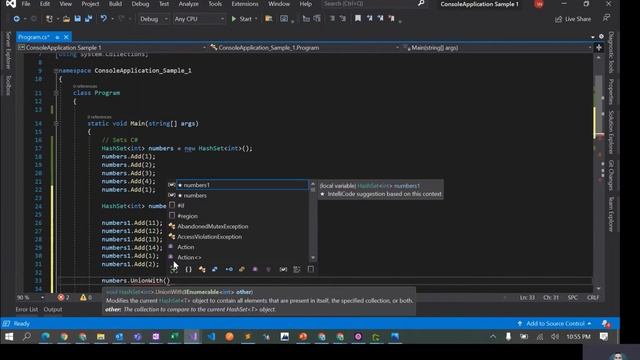Open Windows Start menu
This screenshot has width=640, height=360.
coord(9,337)
